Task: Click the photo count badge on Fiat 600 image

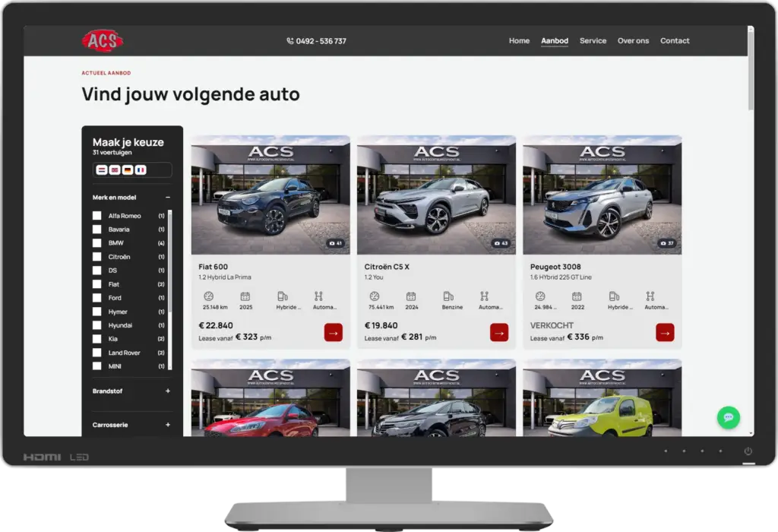Action: pos(335,243)
